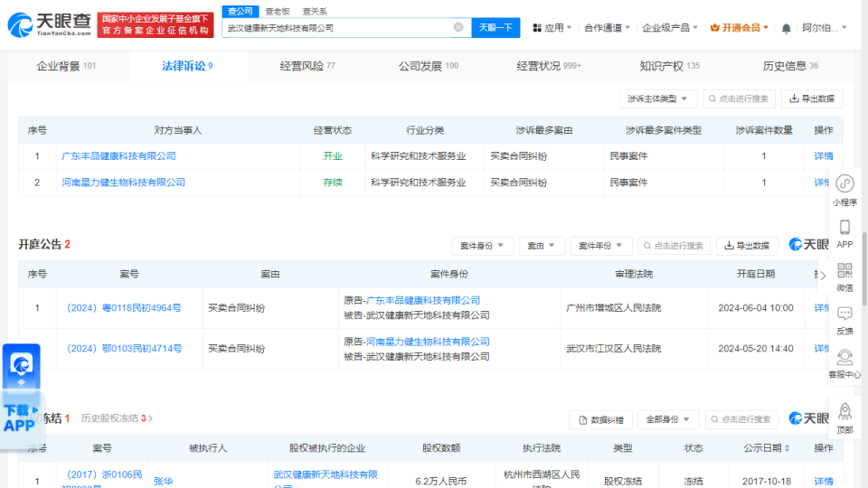868x488 pixels.
Task: Click the 下载APP floating banner
Action: [x=21, y=396]
